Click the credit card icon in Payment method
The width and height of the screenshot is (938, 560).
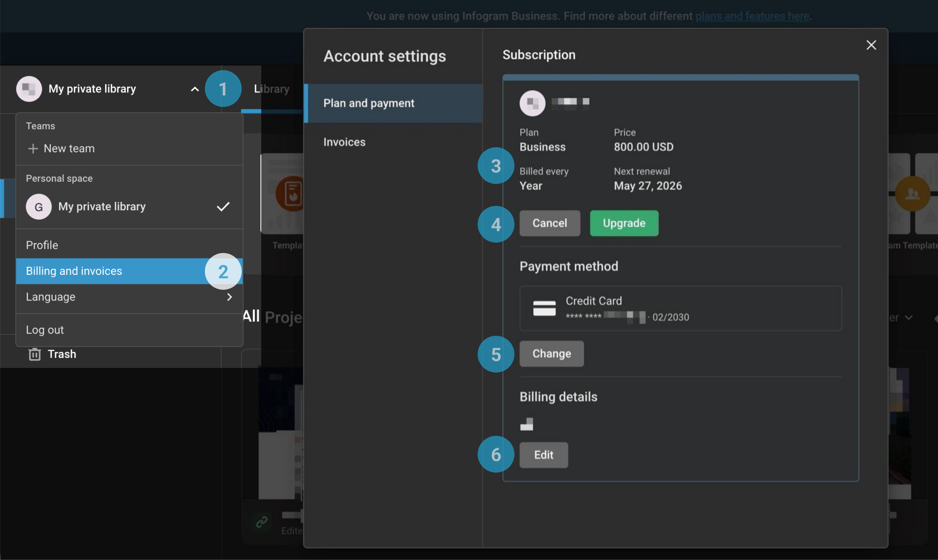[x=544, y=309]
